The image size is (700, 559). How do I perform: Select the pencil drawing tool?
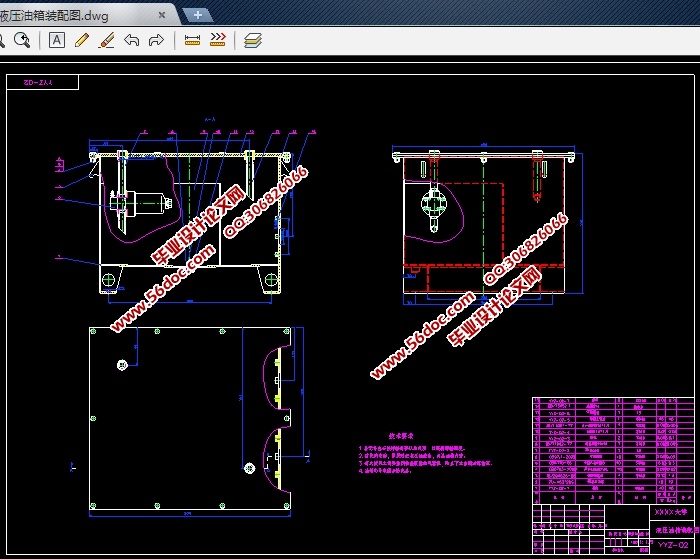82,40
